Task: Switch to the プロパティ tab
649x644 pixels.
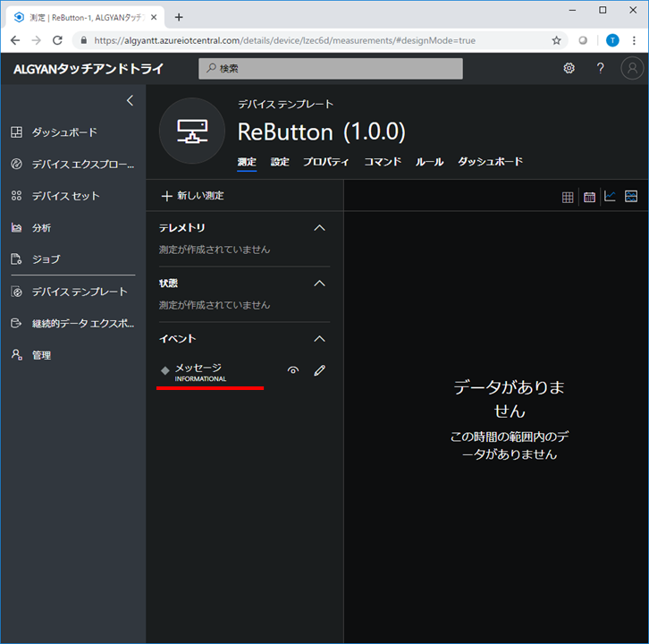Action: (325, 162)
